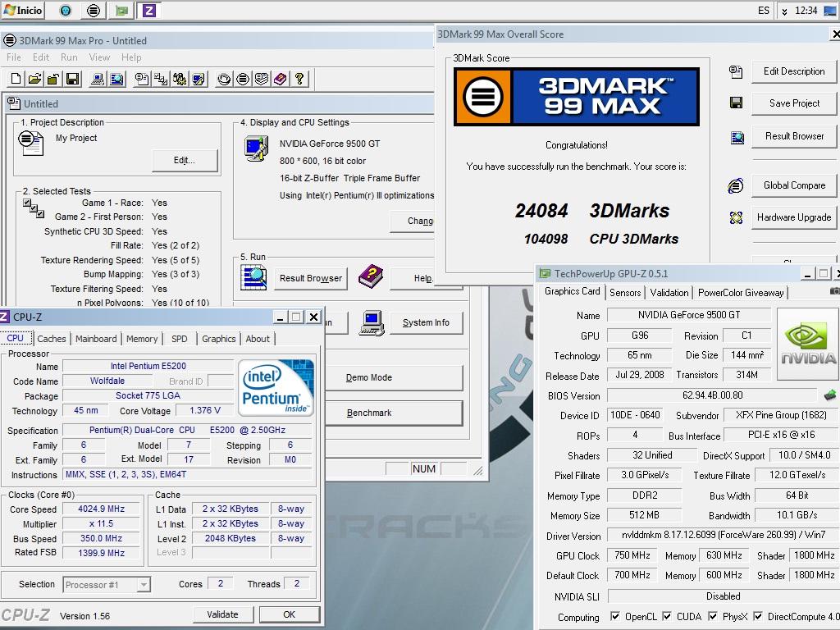Click the icon beside Global Compare button
This screenshot has height=630, width=840.
(736, 185)
